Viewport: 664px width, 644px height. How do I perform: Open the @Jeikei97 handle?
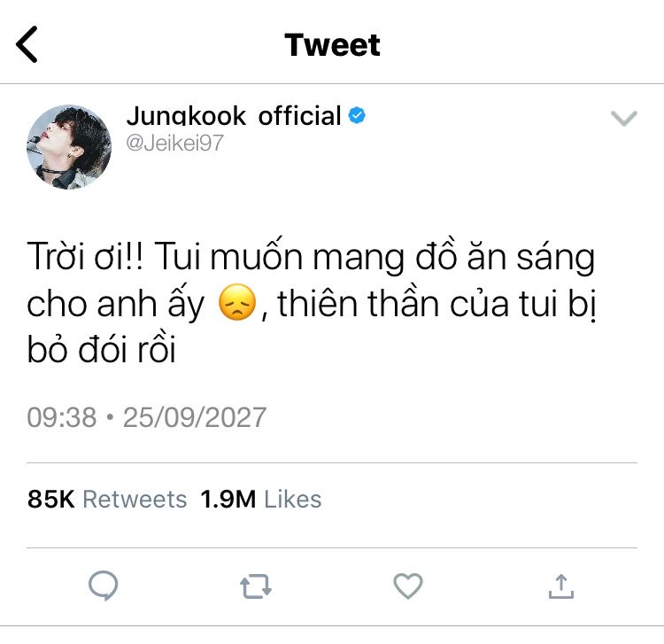[x=174, y=143]
